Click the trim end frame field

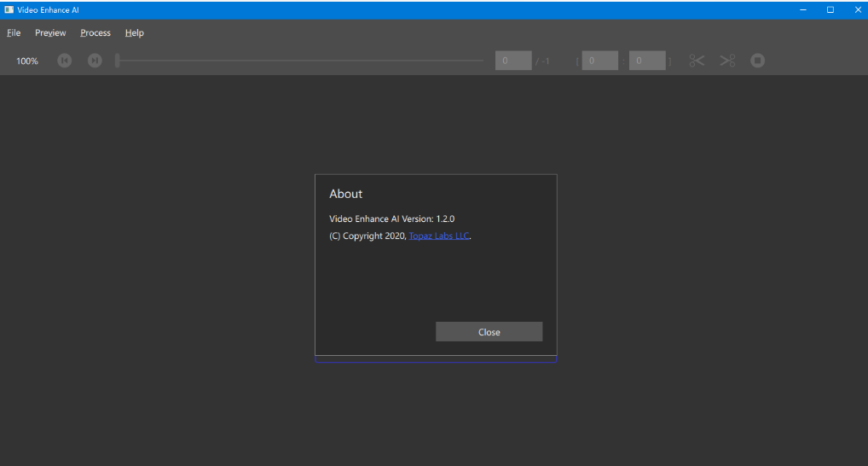647,61
